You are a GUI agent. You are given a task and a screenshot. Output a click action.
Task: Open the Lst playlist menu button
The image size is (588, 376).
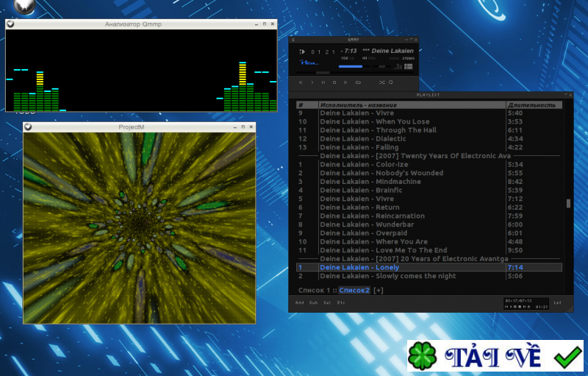point(557,302)
